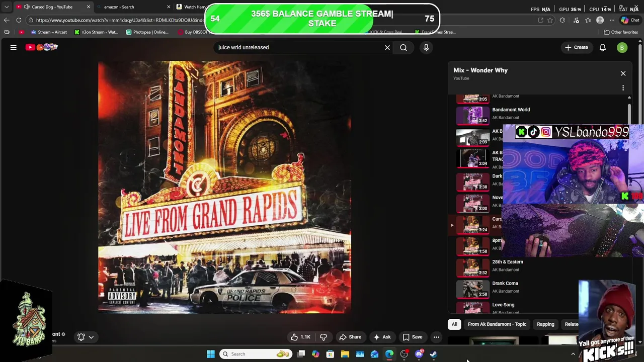Open more actions three-dot menu under video
644x362 pixels.
[436, 337]
